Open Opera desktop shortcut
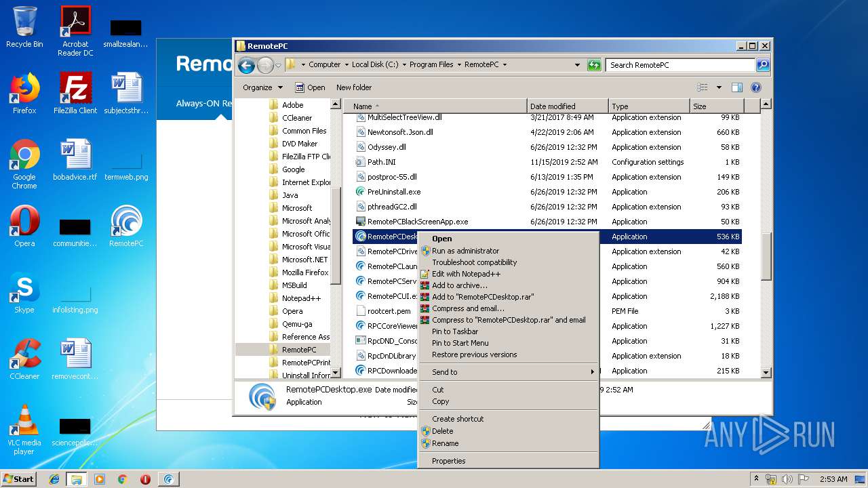The image size is (868, 488). coord(24,226)
